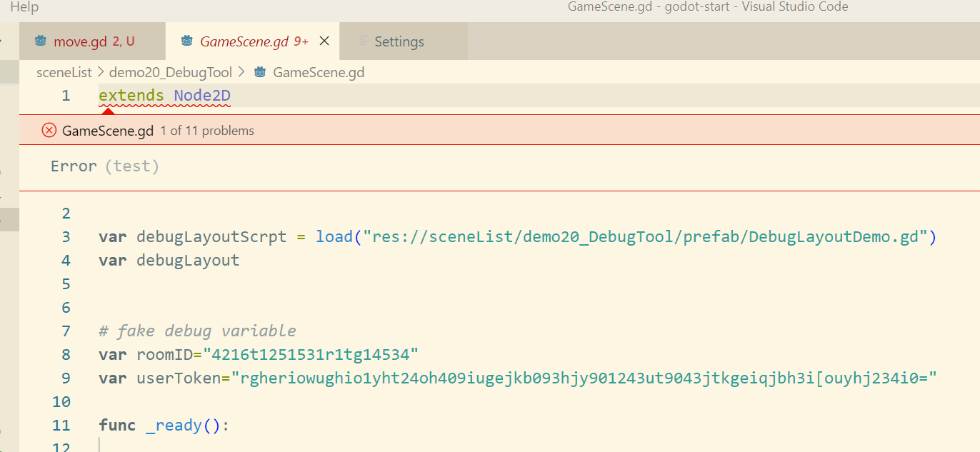
Task: Open demo20_DebugTool breadcrumb segment
Action: pyautogui.click(x=171, y=72)
